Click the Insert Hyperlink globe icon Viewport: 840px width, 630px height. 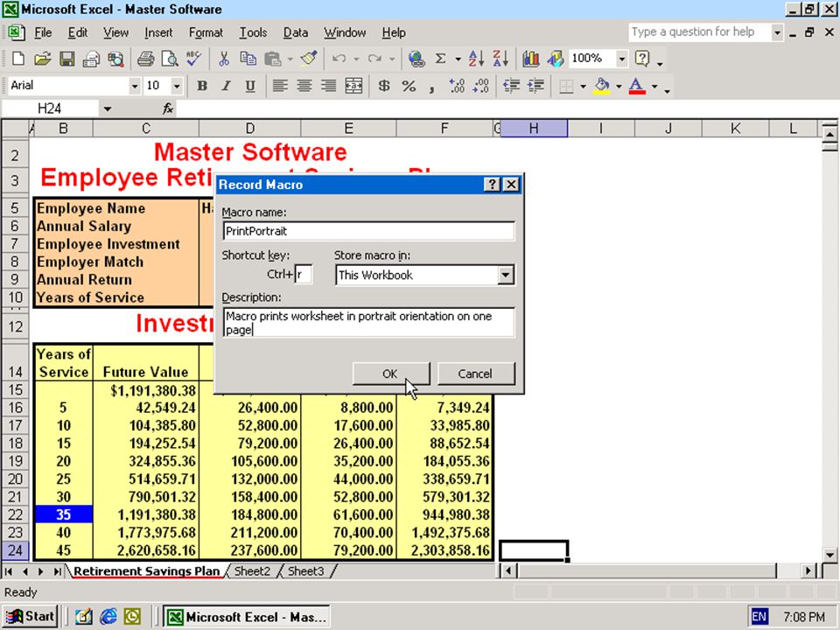pos(416,59)
